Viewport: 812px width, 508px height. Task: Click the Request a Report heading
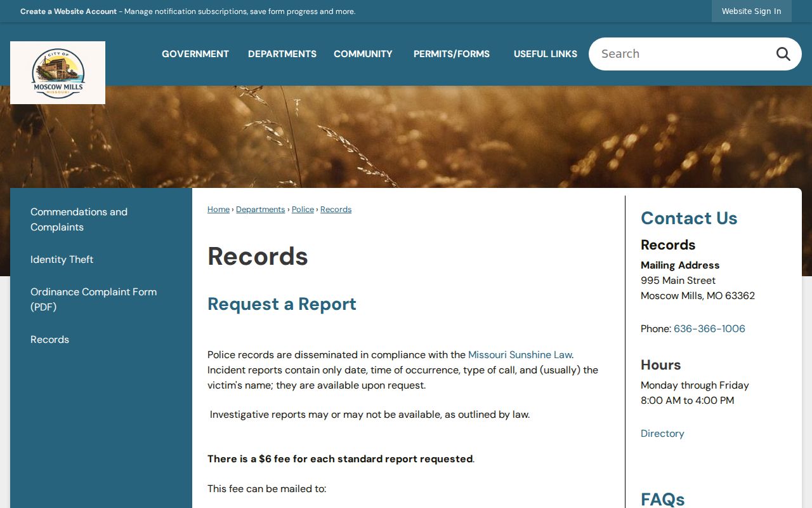pyautogui.click(x=282, y=304)
